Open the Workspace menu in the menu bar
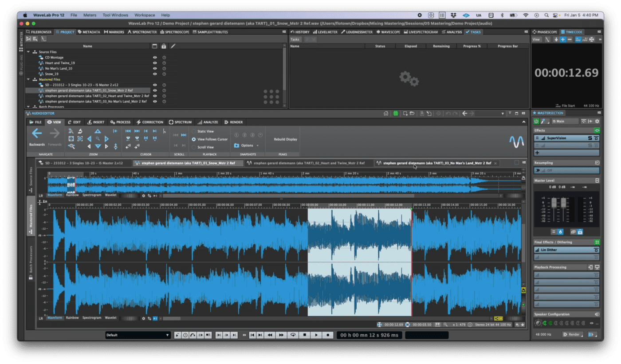Screen dimensions: 621x364 tap(145, 15)
